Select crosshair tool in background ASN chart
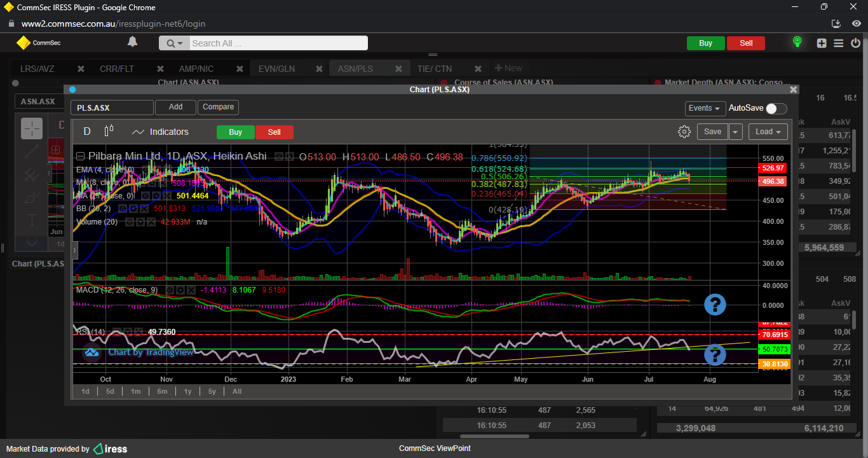Screen dimensions: 868x458 click(32, 128)
